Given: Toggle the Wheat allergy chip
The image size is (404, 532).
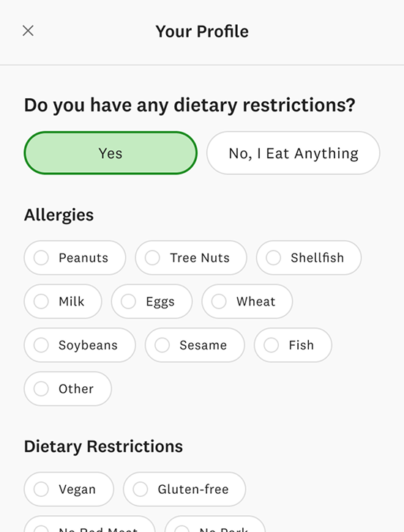Looking at the screenshot, I should click(x=247, y=301).
